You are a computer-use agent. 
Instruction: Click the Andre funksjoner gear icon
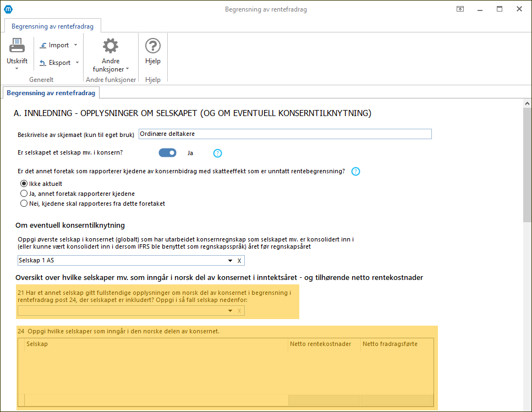111,46
